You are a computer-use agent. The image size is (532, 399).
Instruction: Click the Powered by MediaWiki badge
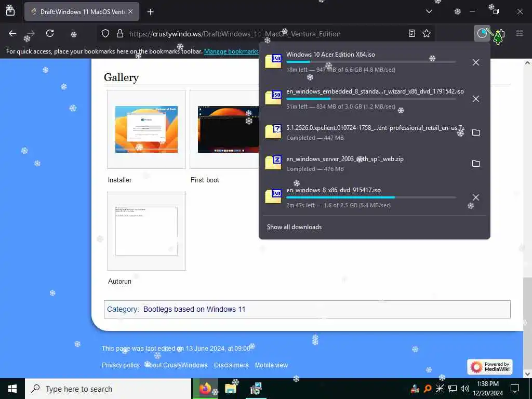[x=489, y=367]
